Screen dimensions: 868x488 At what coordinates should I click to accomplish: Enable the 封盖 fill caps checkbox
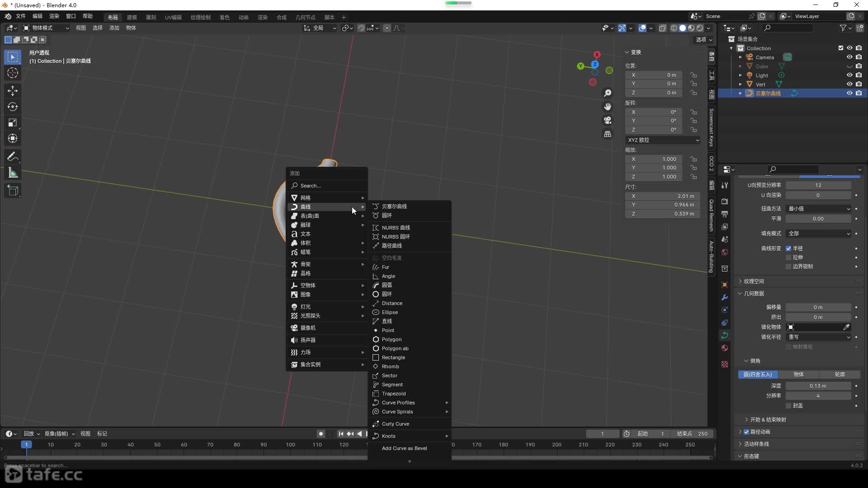[788, 406]
